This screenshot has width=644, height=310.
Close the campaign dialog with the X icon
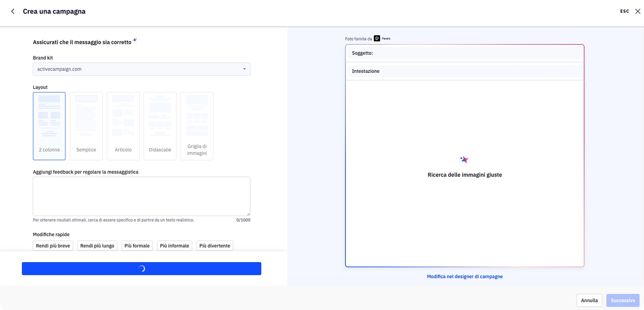coord(638,11)
